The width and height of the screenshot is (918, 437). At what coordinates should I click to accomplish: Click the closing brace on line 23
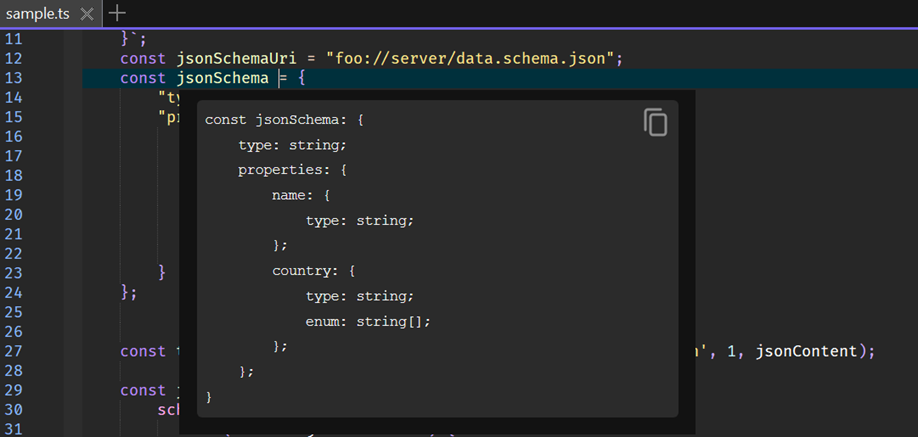tap(162, 273)
